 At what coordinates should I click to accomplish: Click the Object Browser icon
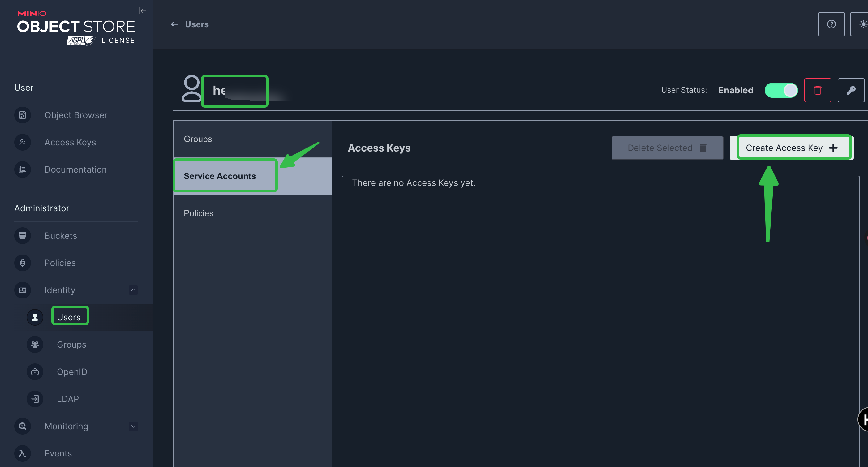coord(23,115)
